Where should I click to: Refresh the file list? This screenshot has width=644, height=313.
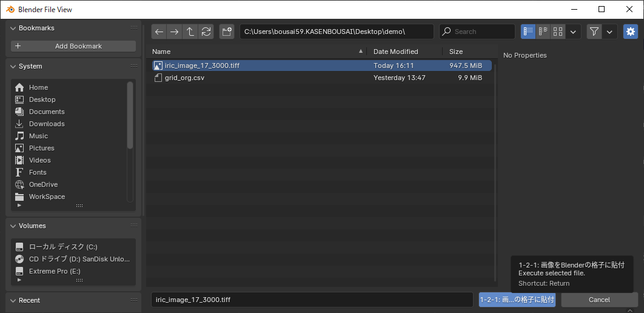pyautogui.click(x=206, y=32)
